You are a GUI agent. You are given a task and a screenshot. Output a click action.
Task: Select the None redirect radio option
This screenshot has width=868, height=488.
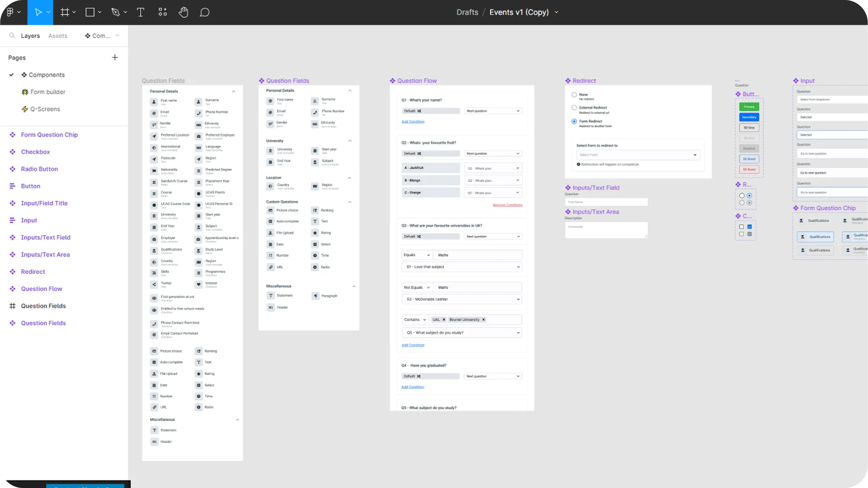click(x=574, y=95)
